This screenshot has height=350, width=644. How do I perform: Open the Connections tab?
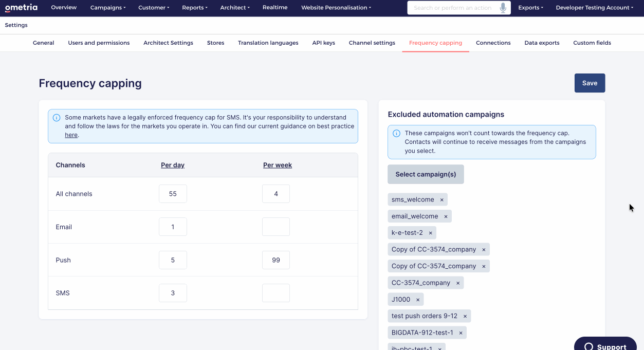pyautogui.click(x=493, y=43)
